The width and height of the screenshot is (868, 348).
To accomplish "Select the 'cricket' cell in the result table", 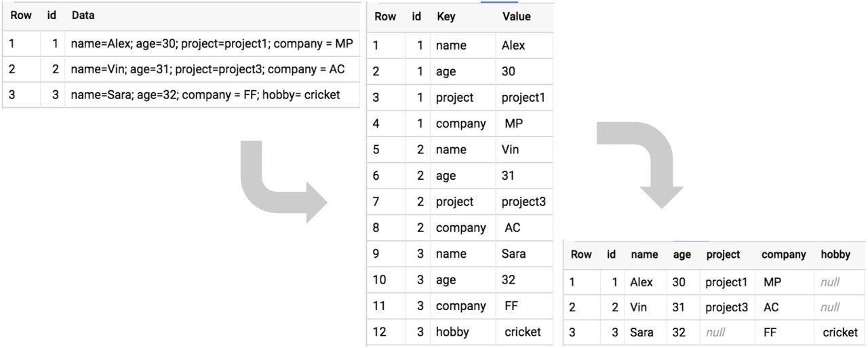I will coord(841,332).
